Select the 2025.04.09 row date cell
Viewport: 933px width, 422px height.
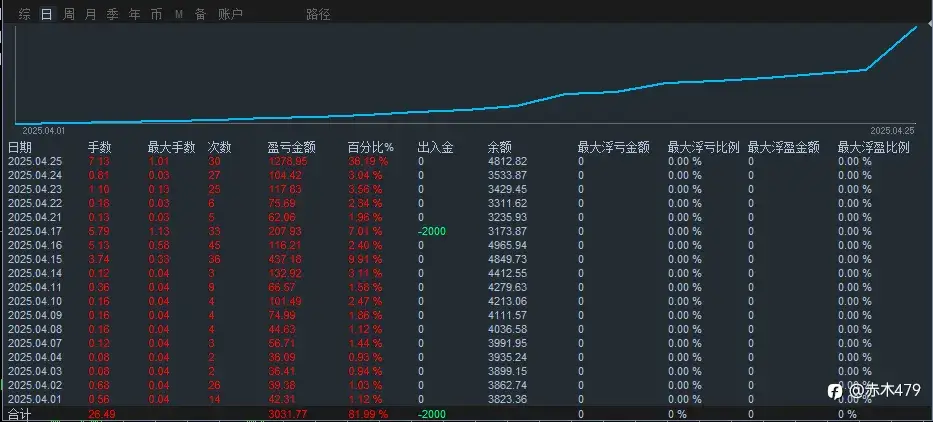click(35, 315)
